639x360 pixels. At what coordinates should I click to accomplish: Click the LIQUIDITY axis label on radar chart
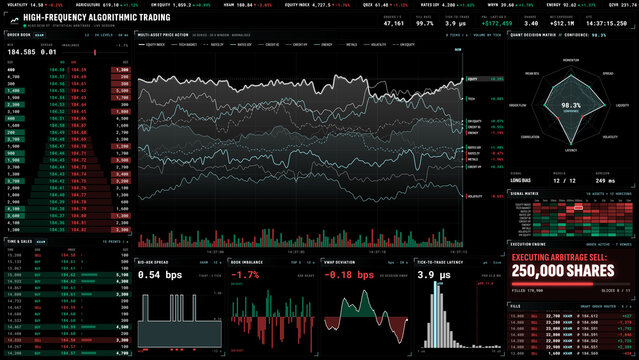click(622, 105)
